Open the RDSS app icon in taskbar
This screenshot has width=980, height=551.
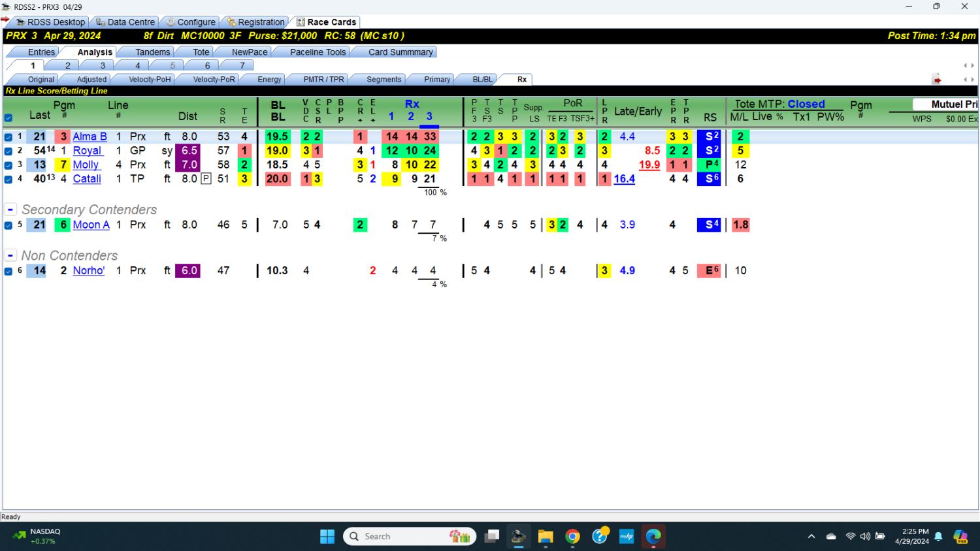519,537
